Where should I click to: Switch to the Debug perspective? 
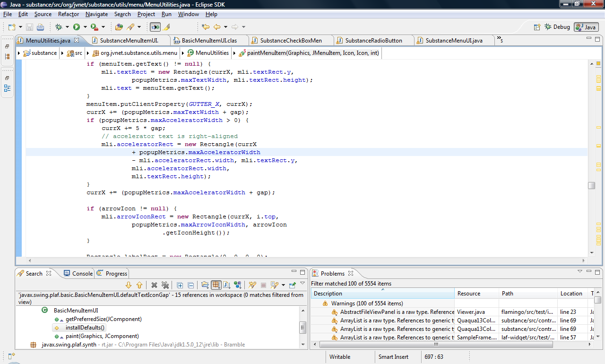(x=557, y=26)
